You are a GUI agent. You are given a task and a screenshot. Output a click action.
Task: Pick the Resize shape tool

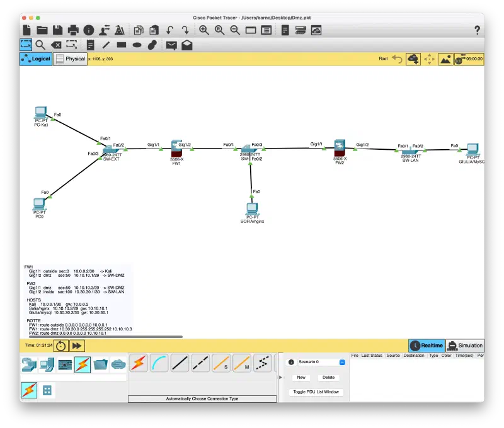(x=72, y=45)
